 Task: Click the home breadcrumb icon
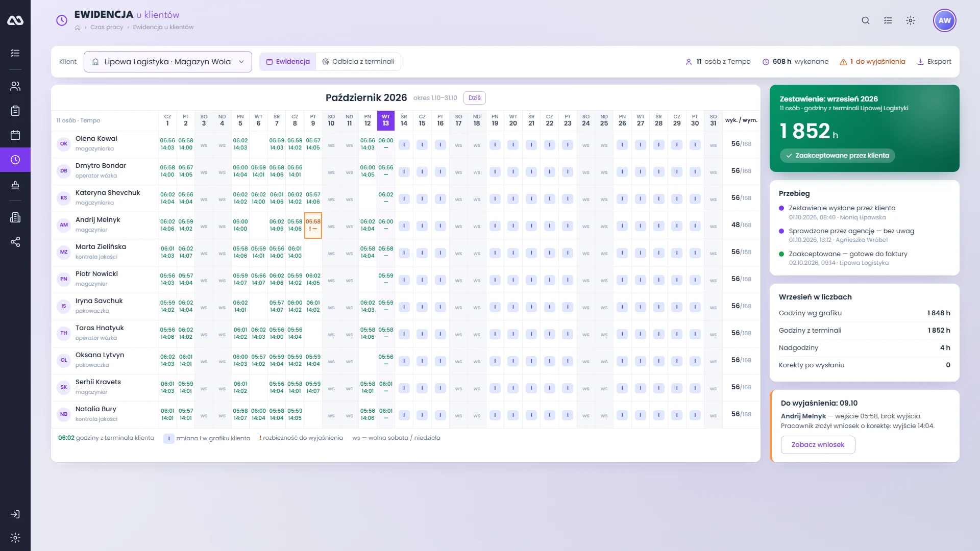pyautogui.click(x=78, y=28)
